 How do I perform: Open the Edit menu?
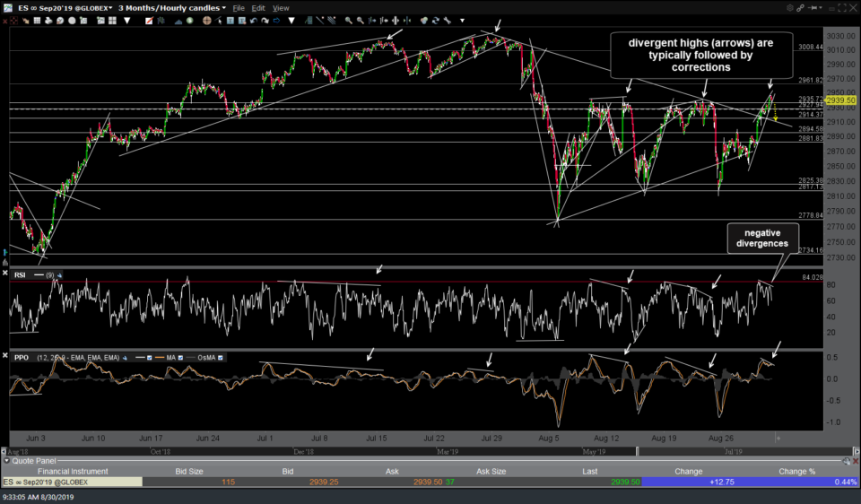258,8
